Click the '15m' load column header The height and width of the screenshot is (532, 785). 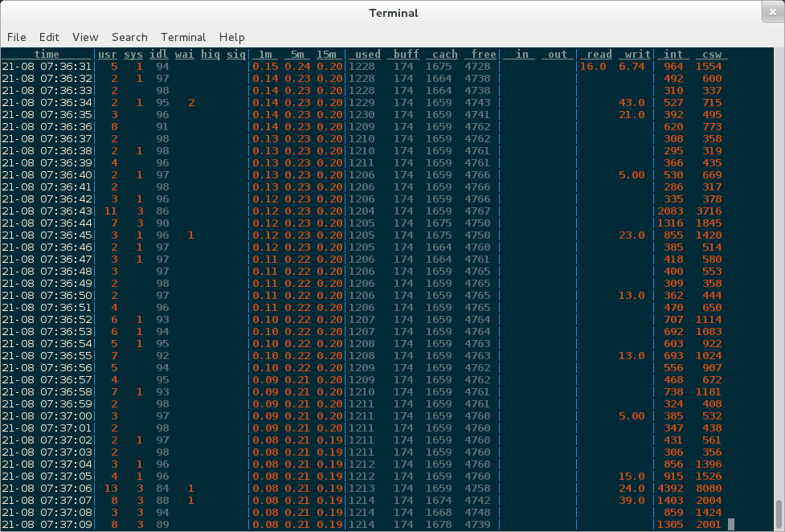tap(326, 54)
